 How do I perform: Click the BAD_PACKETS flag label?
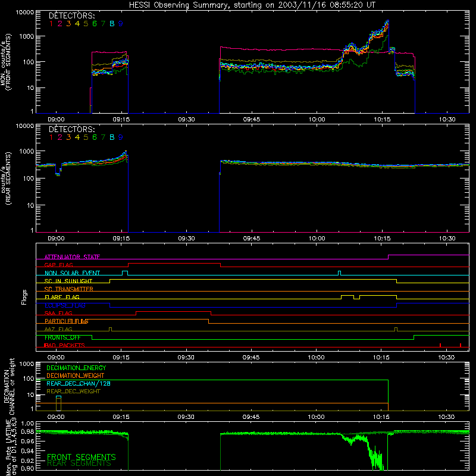pyautogui.click(x=64, y=345)
